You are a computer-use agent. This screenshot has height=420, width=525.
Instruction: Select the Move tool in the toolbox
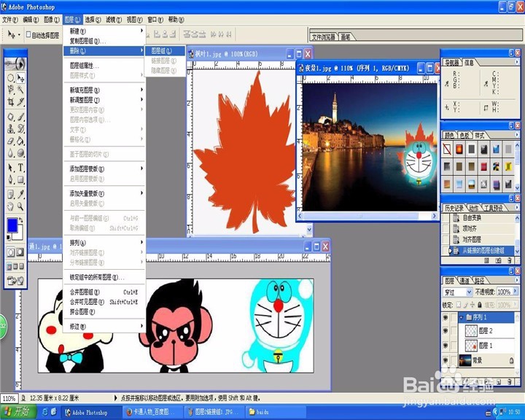(x=20, y=78)
